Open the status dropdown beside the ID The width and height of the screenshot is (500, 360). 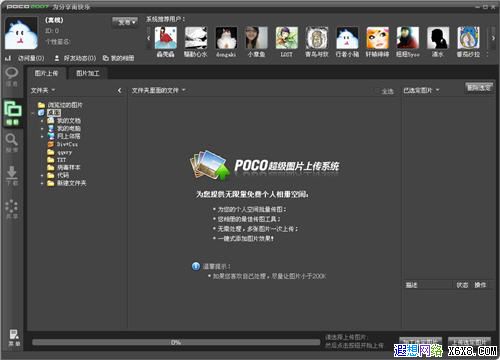(x=125, y=23)
